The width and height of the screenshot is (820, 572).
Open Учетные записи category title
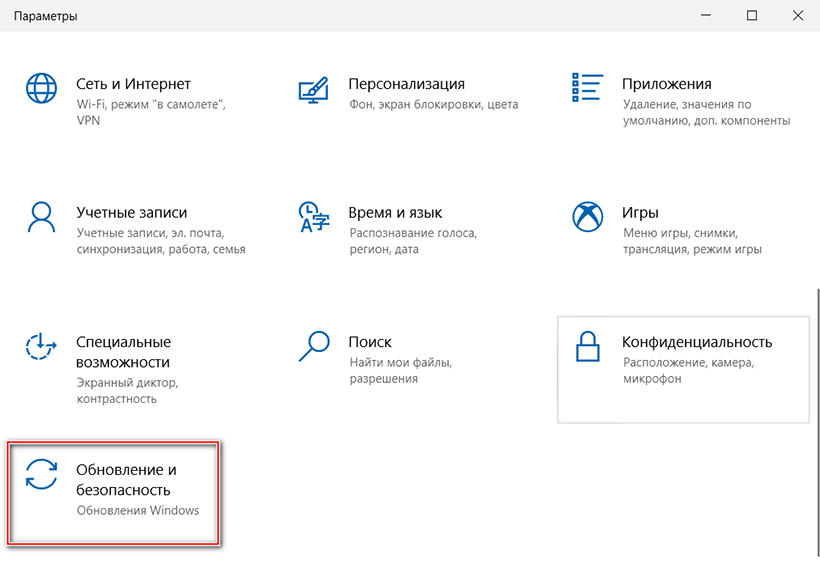[131, 213]
